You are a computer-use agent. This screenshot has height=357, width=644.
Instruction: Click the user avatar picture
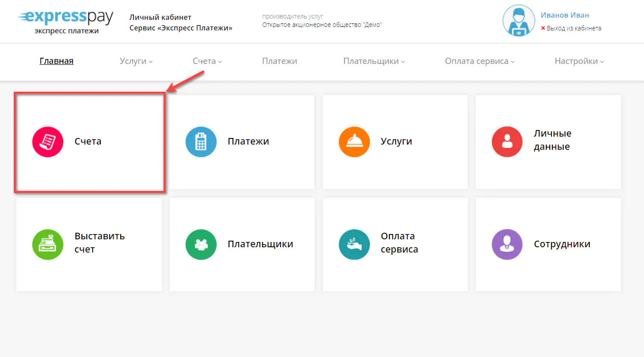pyautogui.click(x=518, y=20)
